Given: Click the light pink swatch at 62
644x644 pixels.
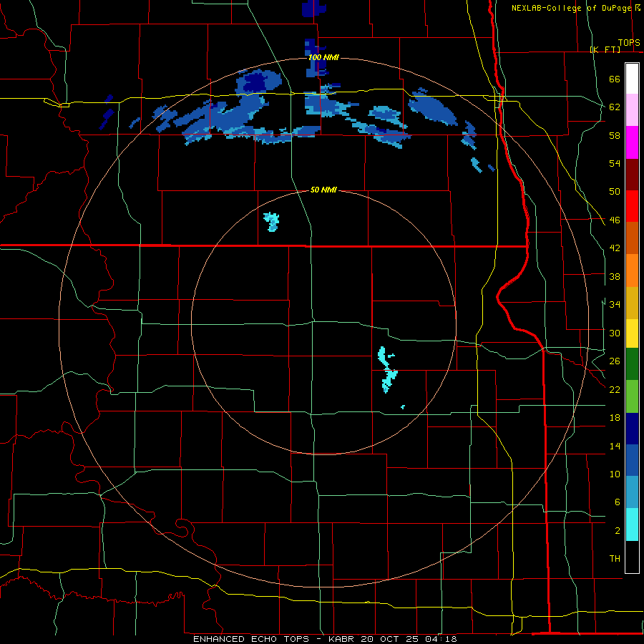Looking at the screenshot, I should coord(632,110).
